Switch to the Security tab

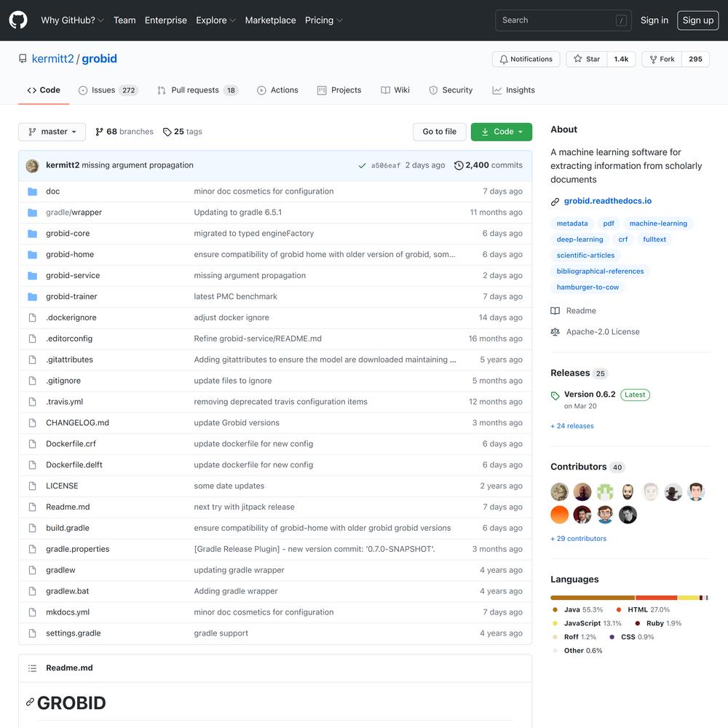451,90
